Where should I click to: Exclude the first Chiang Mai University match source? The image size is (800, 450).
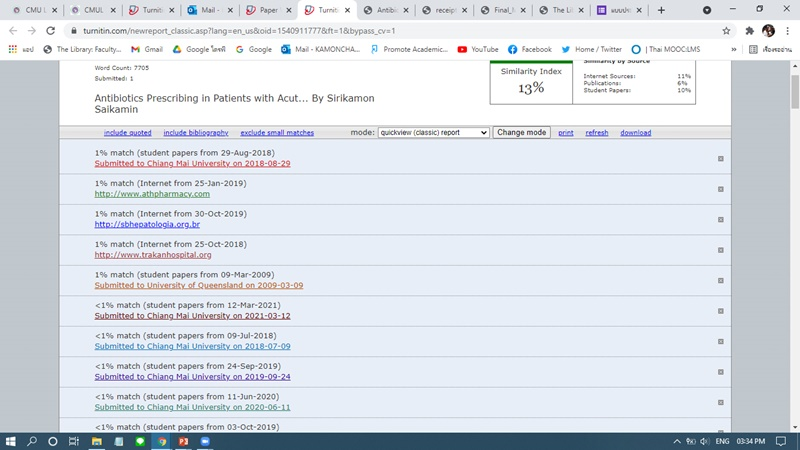click(720, 159)
